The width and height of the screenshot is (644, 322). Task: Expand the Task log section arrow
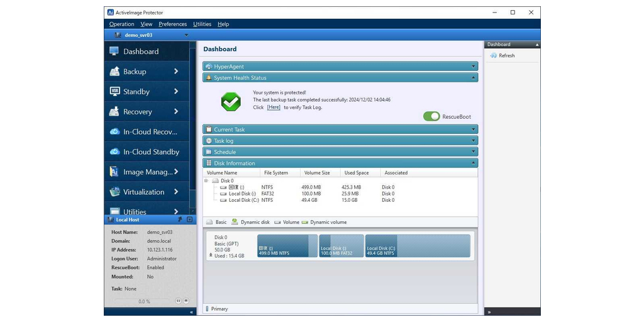[x=474, y=140]
